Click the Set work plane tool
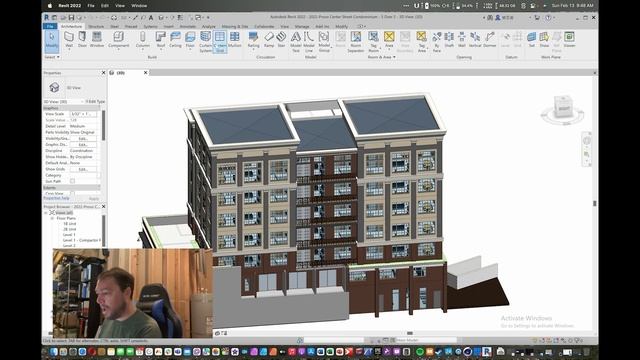640x360 pixels. [531, 40]
